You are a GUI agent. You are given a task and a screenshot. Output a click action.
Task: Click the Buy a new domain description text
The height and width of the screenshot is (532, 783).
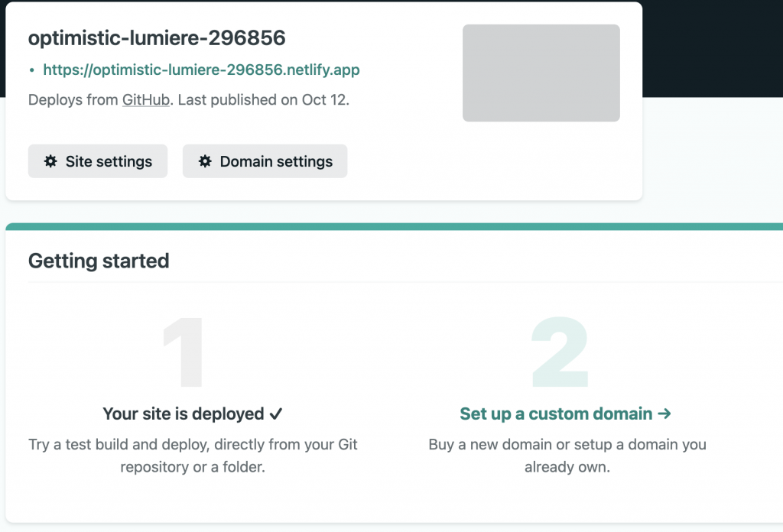pyautogui.click(x=567, y=456)
